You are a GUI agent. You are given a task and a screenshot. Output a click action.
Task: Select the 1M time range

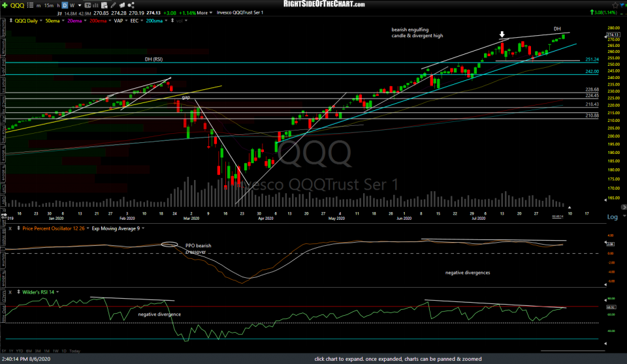47,351
